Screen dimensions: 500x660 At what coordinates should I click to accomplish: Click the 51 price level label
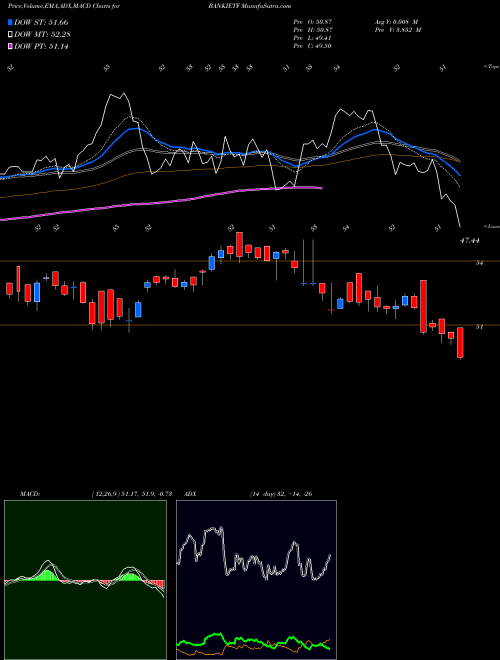(x=479, y=326)
